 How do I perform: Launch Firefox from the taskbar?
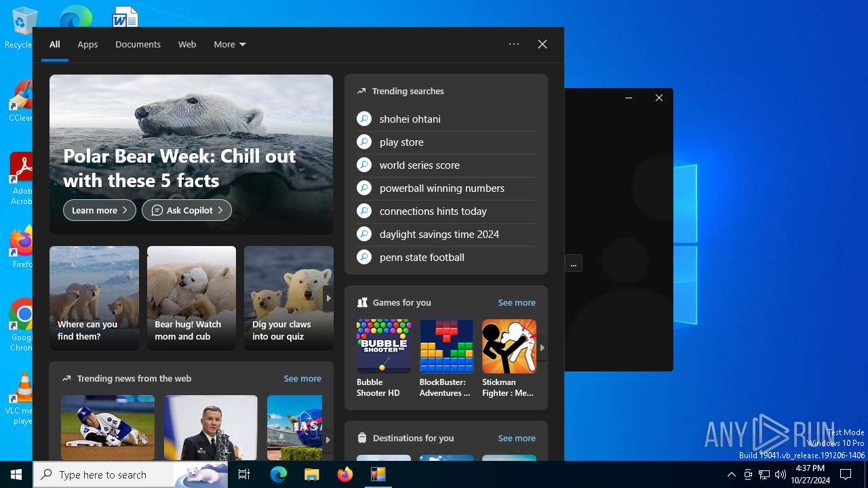coord(345,474)
